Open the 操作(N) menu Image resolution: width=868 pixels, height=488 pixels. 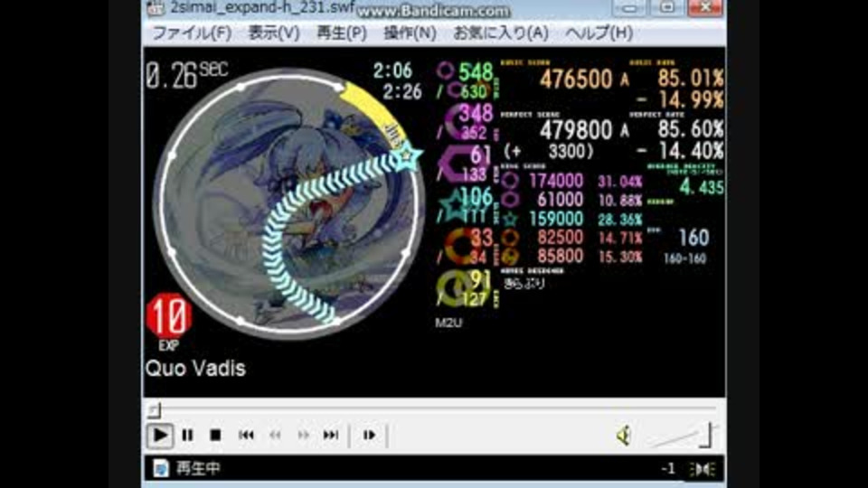pos(410,33)
